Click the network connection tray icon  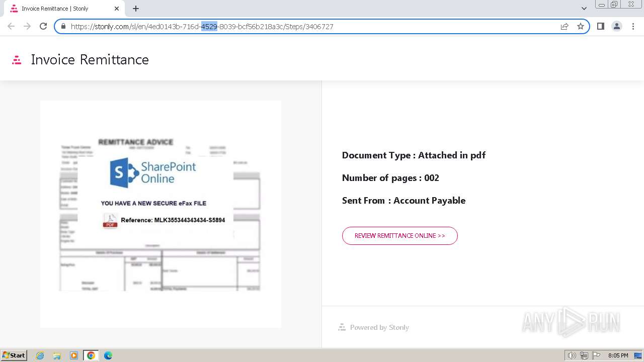tap(584, 355)
